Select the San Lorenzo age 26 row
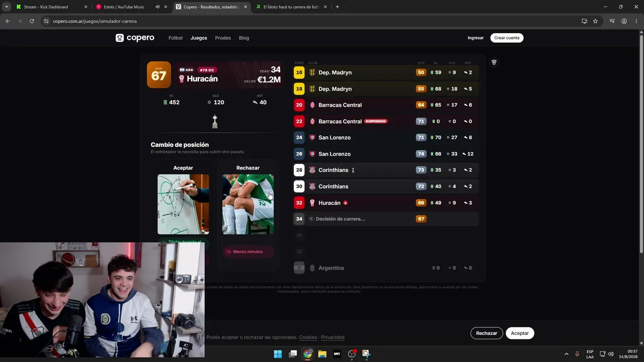The image size is (644, 362). pos(385,154)
